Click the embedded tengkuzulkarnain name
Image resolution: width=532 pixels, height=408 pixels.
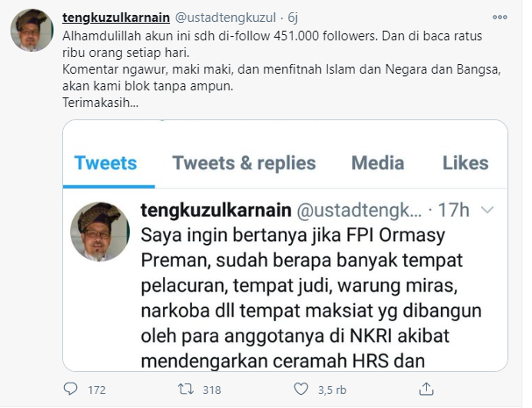[x=216, y=210]
